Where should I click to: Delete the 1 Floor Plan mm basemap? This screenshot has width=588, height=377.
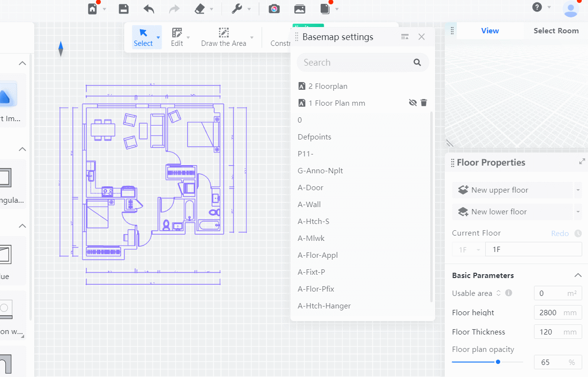point(424,103)
